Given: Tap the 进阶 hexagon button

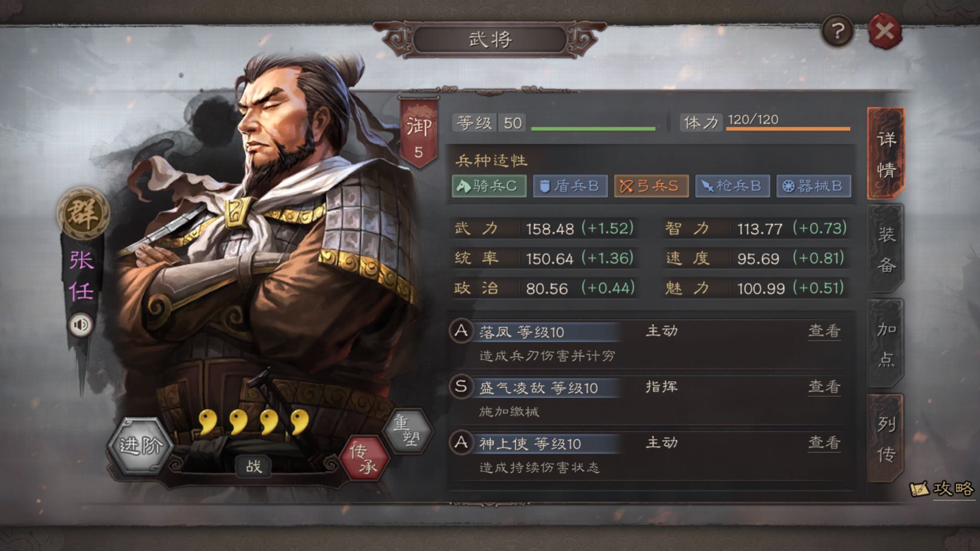Looking at the screenshot, I should click(x=141, y=446).
